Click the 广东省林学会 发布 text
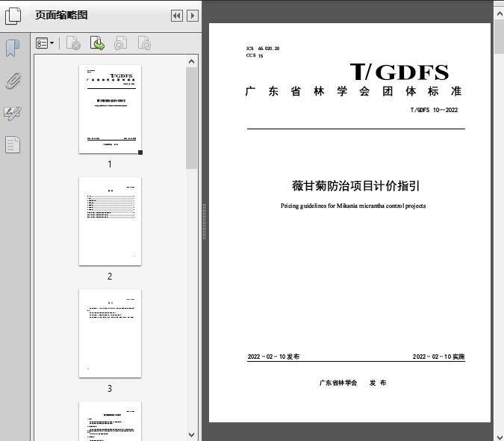 pyautogui.click(x=352, y=383)
